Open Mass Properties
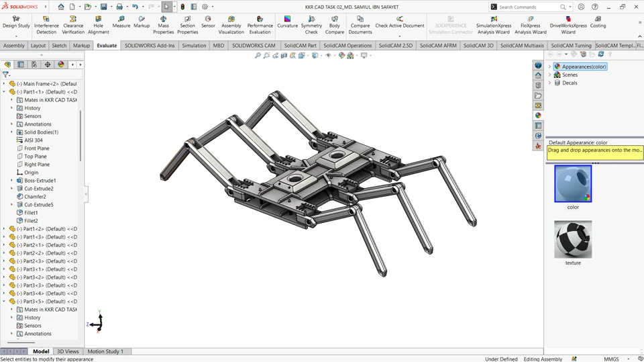The height and width of the screenshot is (362, 644). 164,25
